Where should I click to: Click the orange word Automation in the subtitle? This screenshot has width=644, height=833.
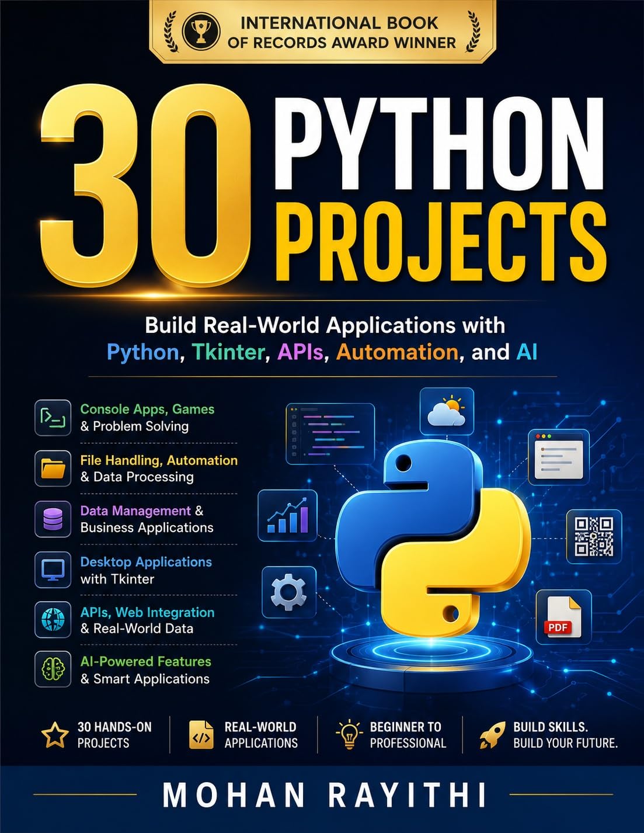pyautogui.click(x=397, y=352)
